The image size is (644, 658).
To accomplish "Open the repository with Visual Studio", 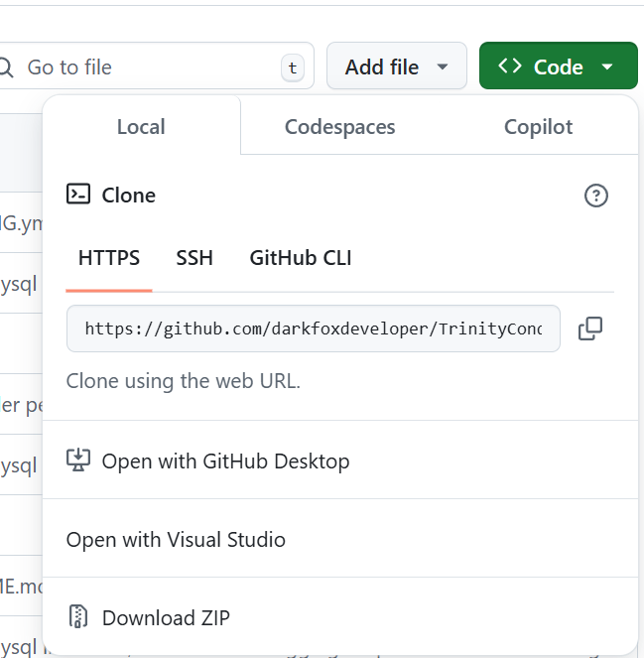I will pos(176,540).
